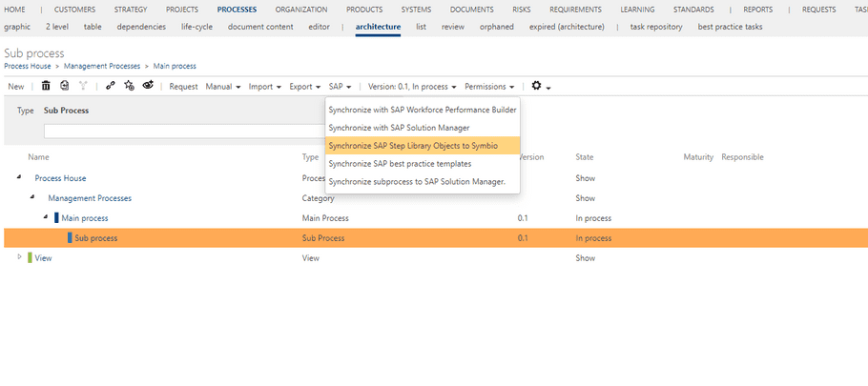The image size is (868, 386).
Task: Switch to the document content view
Action: (x=260, y=27)
